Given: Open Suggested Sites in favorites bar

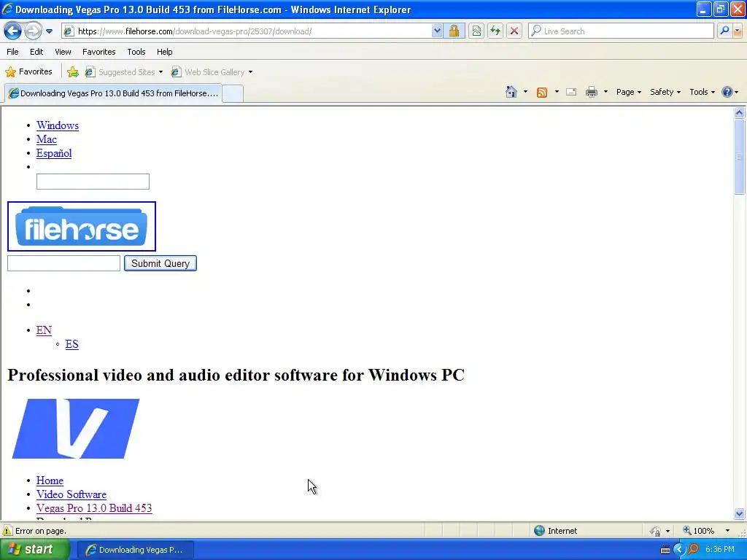Looking at the screenshot, I should [124, 72].
